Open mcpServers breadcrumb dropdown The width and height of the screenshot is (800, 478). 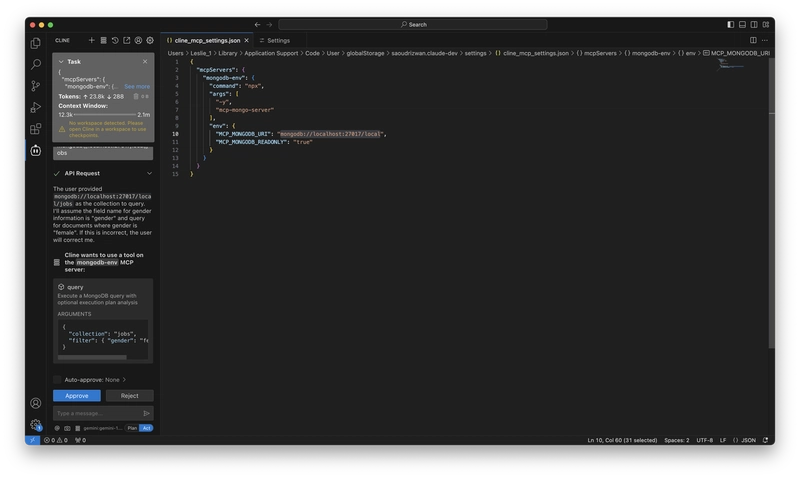click(596, 53)
